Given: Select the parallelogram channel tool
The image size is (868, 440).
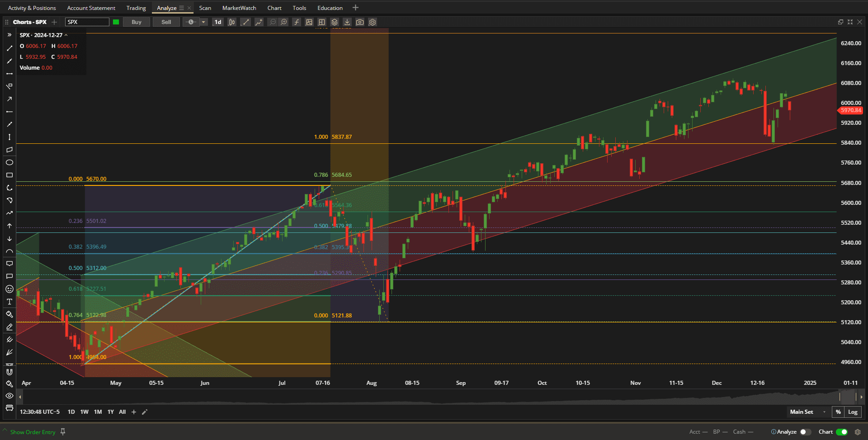Looking at the screenshot, I should [9, 150].
